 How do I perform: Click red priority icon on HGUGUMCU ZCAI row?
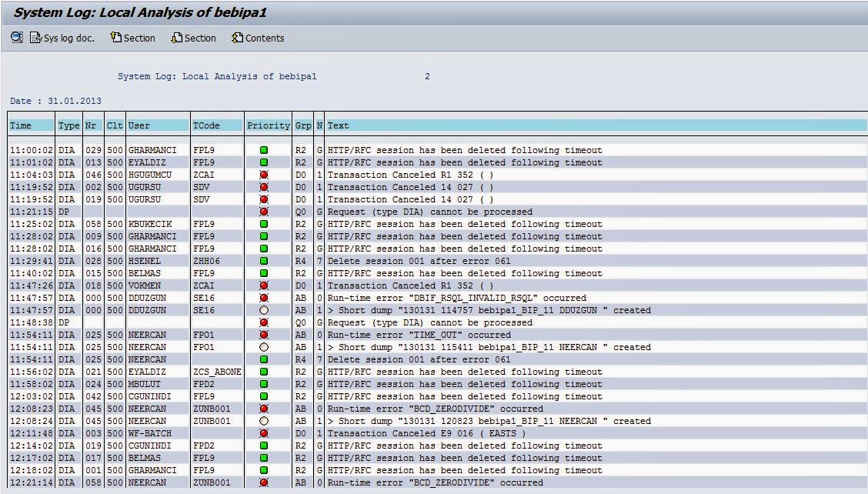pos(265,175)
